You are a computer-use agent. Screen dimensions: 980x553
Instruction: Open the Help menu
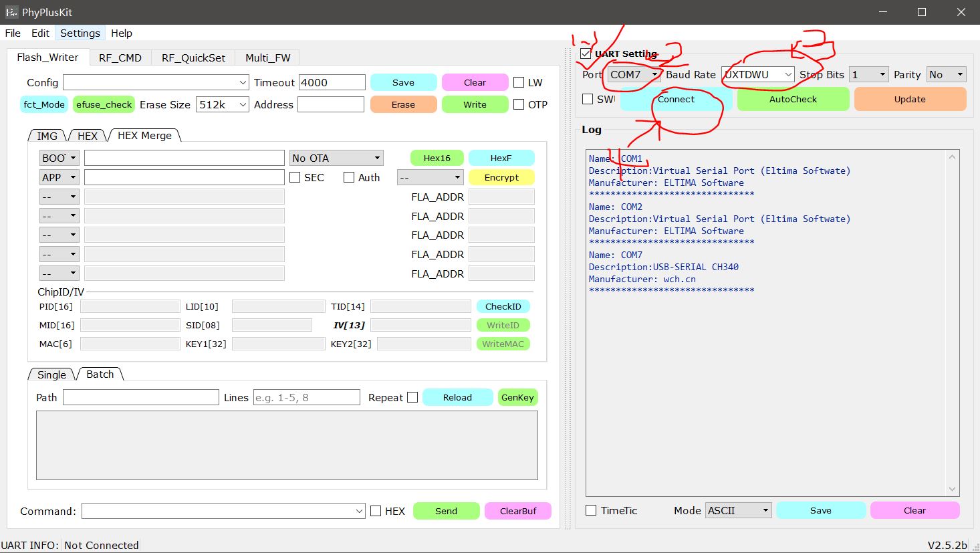[x=121, y=33]
